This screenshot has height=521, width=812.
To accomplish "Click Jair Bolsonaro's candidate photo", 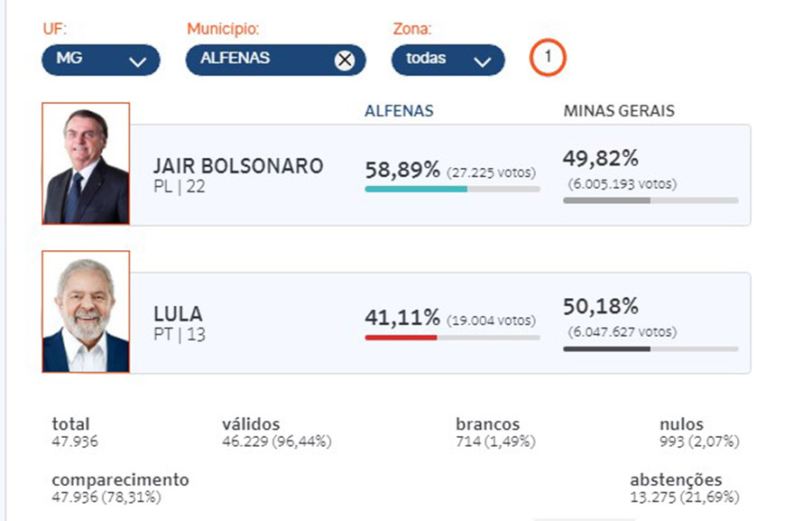I will pos(86,163).
